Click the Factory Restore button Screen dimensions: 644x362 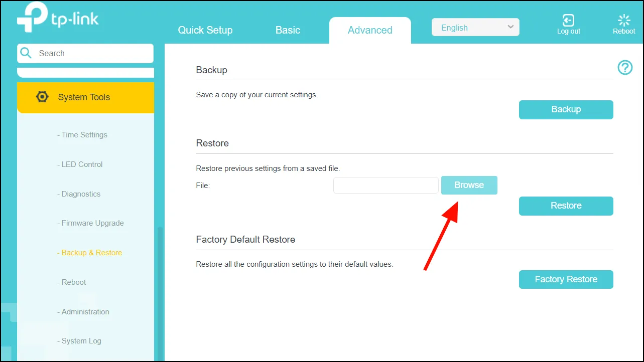coord(566,279)
